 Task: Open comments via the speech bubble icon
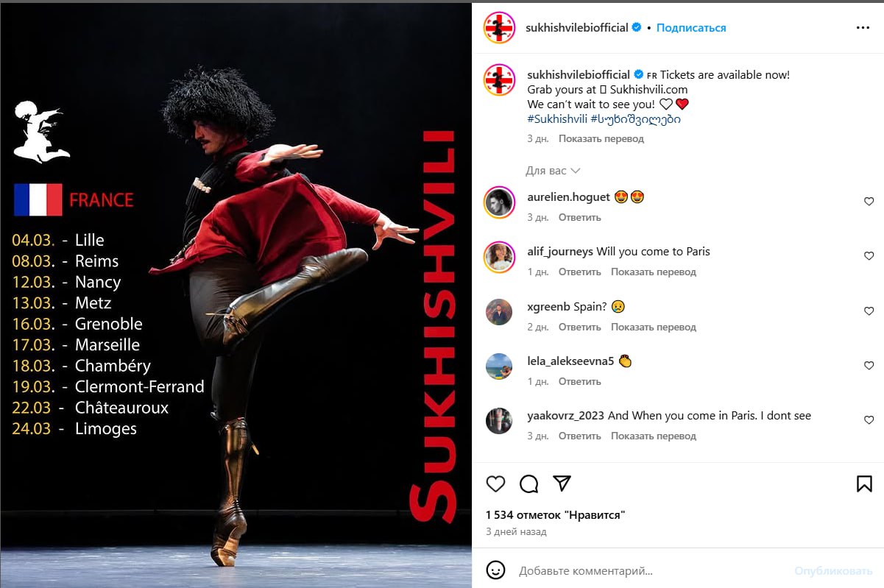[x=529, y=483]
